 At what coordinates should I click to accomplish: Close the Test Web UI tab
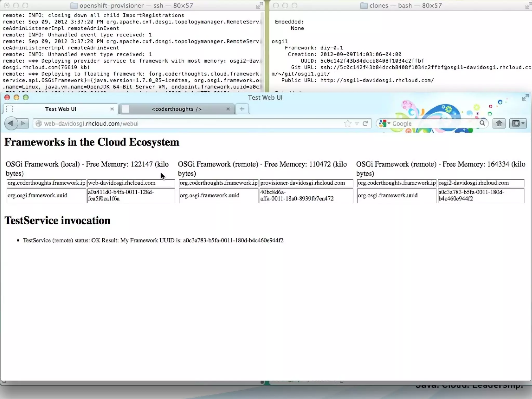tap(112, 109)
